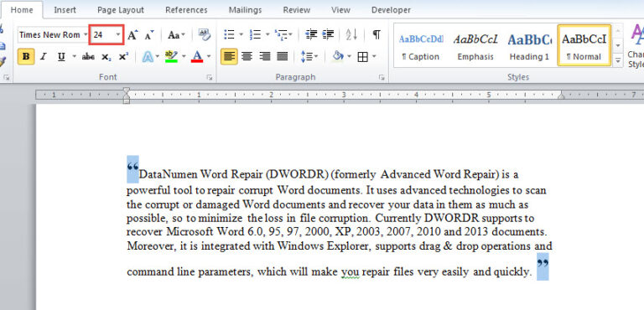Click the Sort icon

[351, 35]
